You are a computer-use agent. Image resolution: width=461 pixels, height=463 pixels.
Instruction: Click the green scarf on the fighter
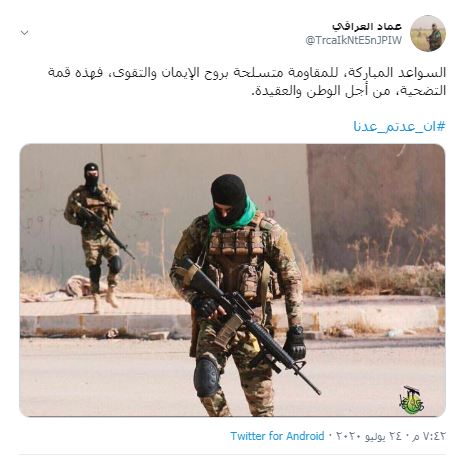tap(233, 218)
